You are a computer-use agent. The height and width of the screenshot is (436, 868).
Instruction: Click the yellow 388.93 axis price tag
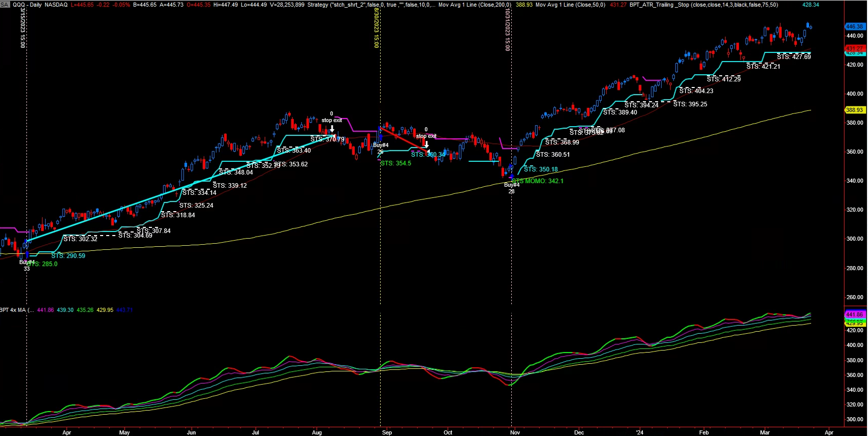(855, 110)
